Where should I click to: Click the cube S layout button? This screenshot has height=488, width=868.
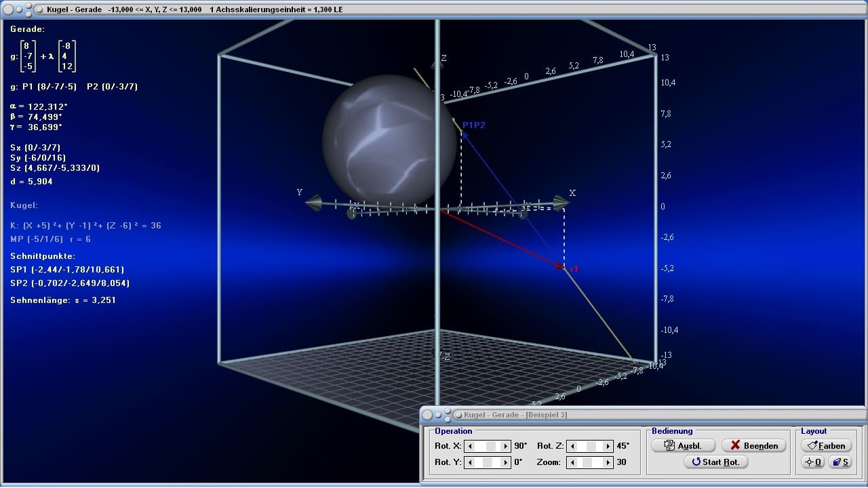pyautogui.click(x=840, y=462)
